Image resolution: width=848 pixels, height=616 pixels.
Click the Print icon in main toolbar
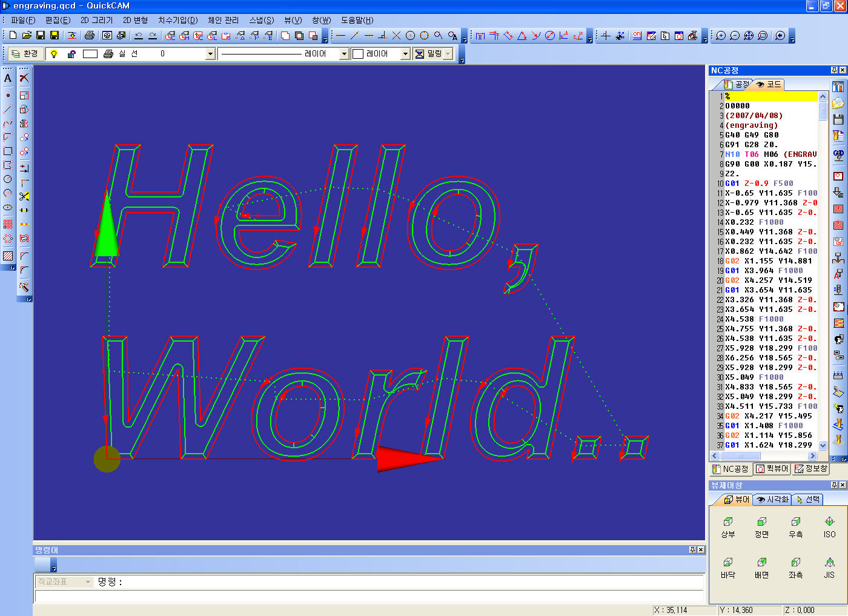[90, 36]
